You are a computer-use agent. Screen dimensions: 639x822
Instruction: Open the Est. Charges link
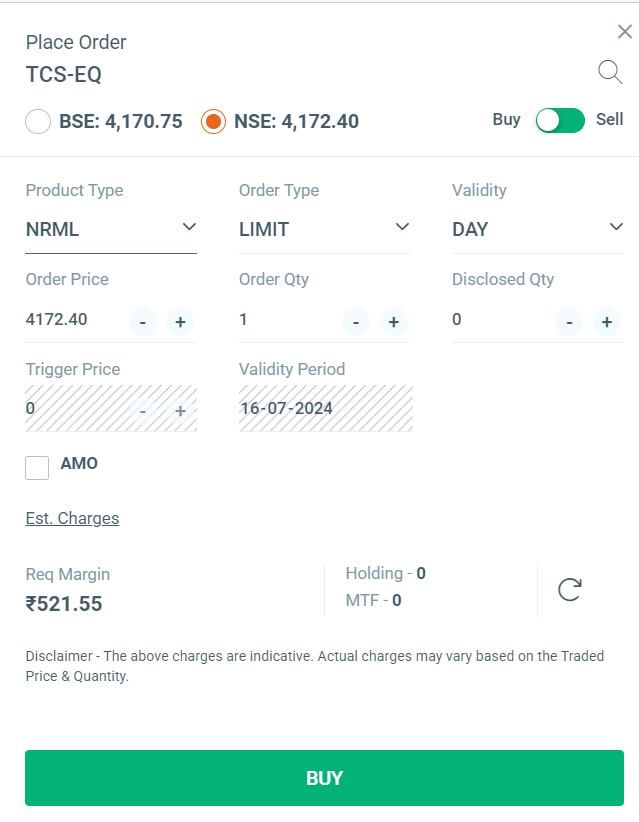coord(72,518)
